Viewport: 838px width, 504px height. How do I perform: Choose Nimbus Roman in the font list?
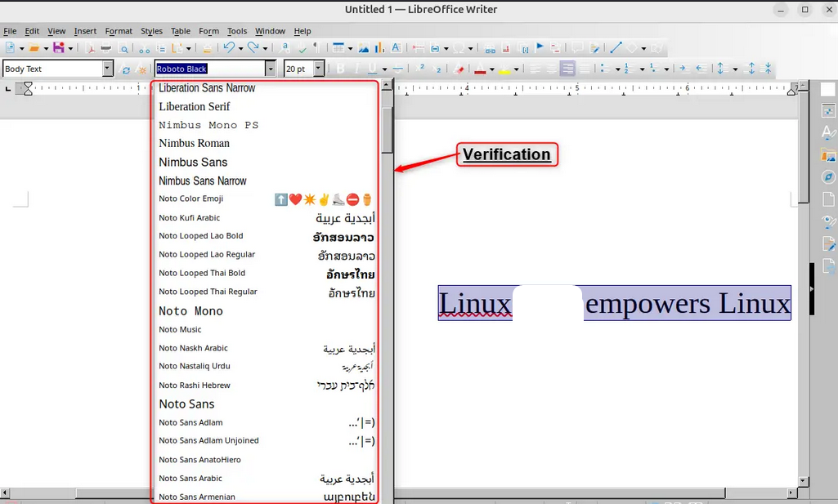click(193, 143)
